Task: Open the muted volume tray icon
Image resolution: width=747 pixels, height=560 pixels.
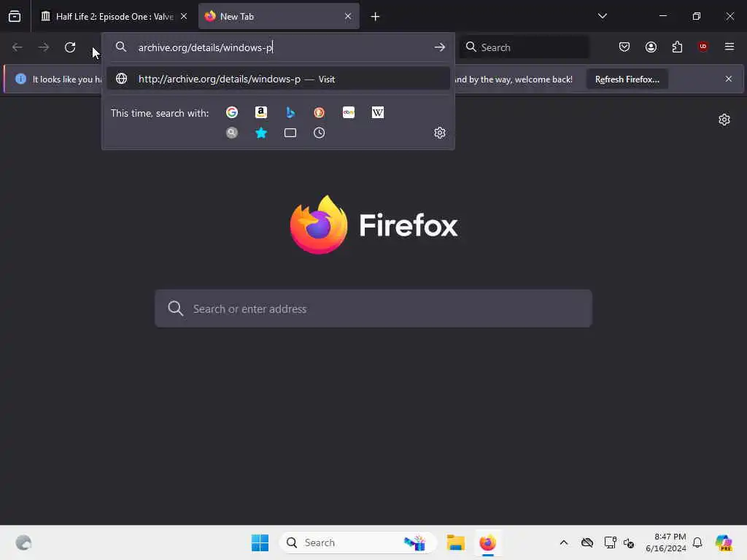Action: point(629,542)
